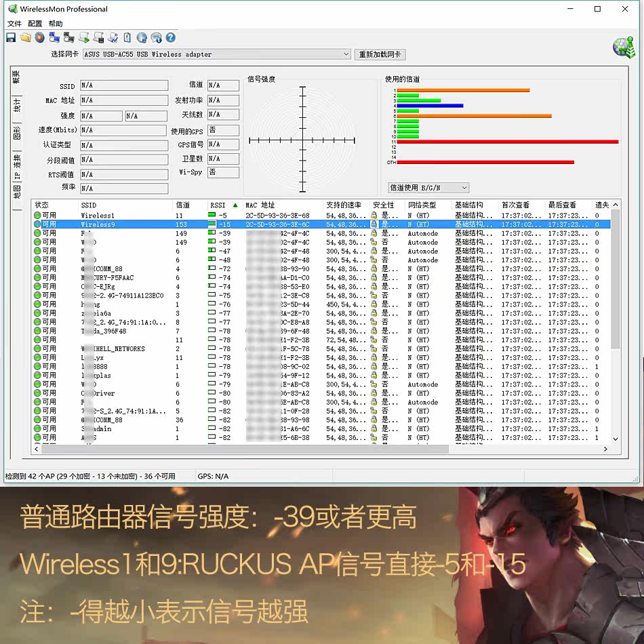
Task: Switch to the 图形 vertical tab
Action: point(16,134)
